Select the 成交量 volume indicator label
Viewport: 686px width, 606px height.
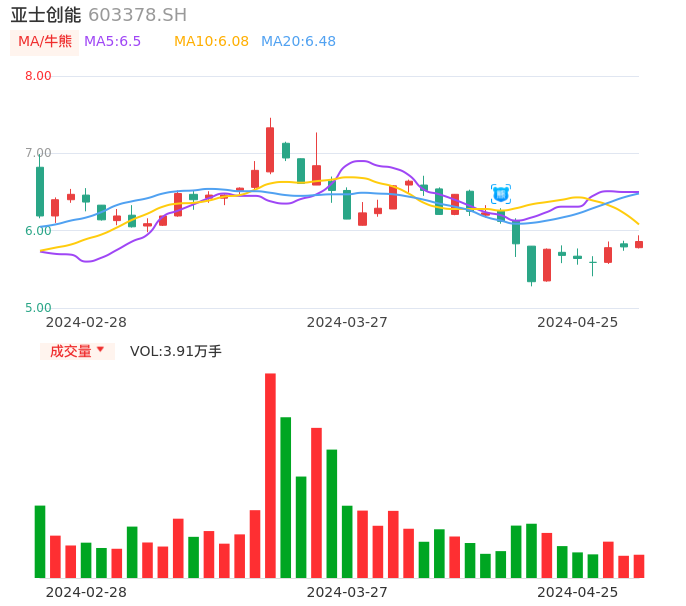tap(70, 351)
